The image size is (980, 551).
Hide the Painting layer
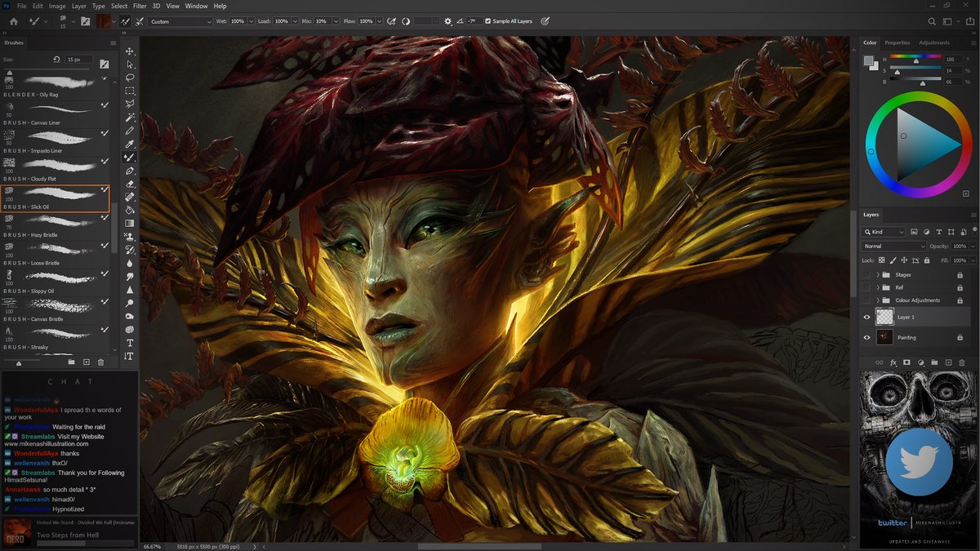867,337
